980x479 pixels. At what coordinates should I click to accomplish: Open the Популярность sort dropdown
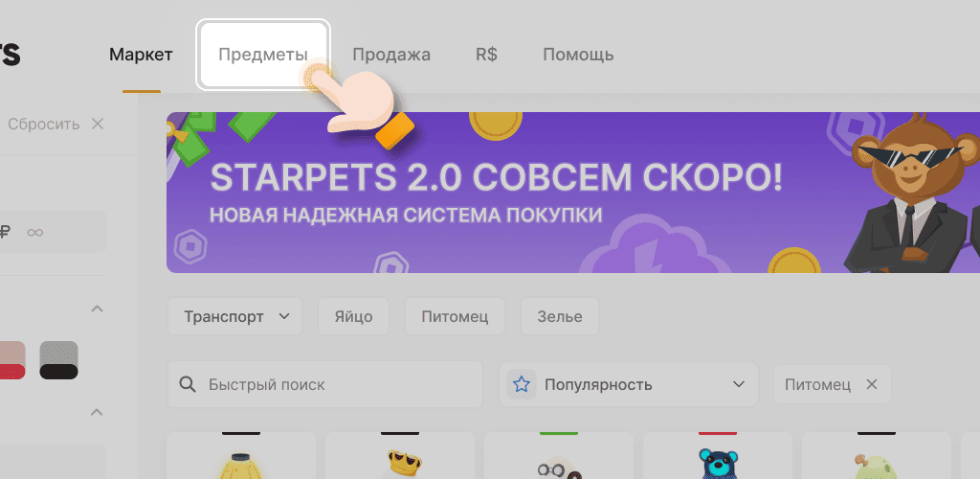coord(629,385)
